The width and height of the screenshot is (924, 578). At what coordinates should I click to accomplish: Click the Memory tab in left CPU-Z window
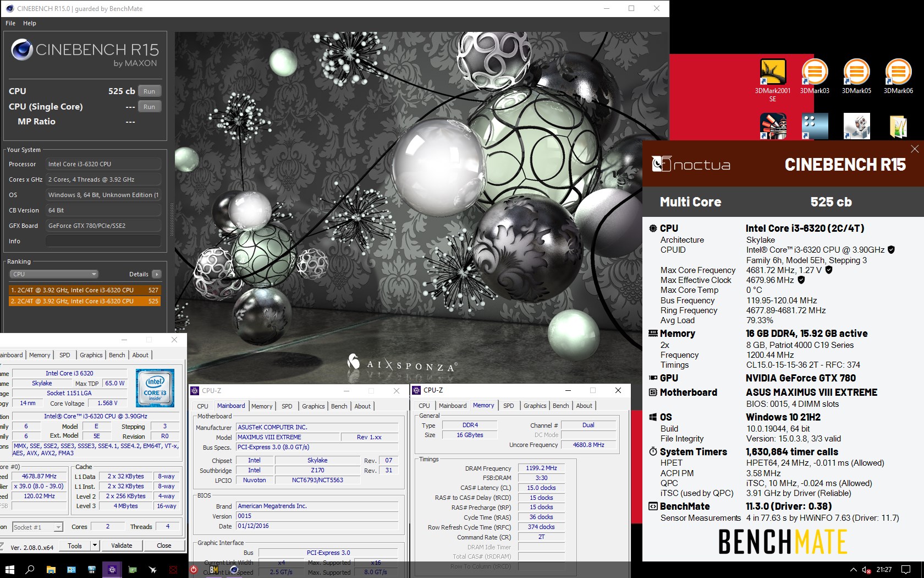point(40,355)
